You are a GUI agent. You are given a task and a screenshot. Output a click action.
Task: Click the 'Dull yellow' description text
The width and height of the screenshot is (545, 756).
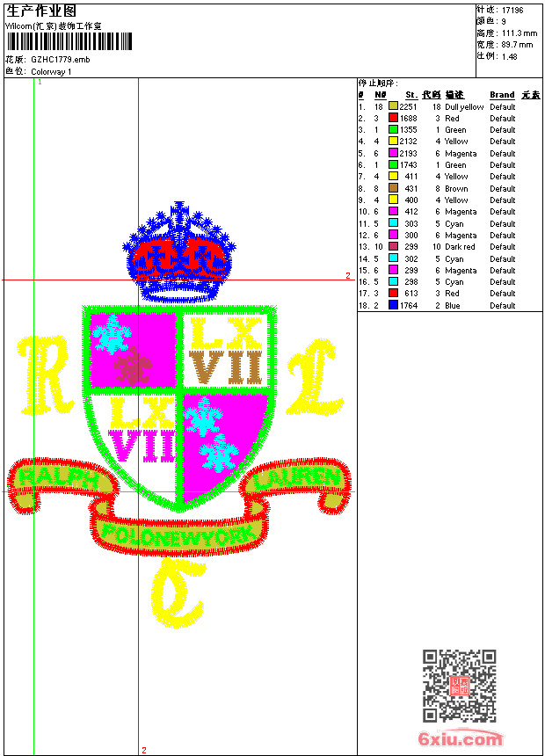(x=464, y=107)
